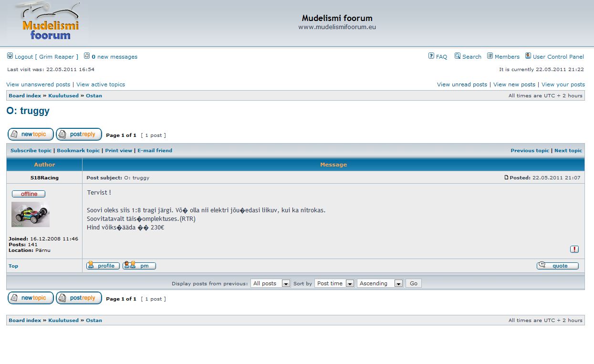Image resolution: width=594 pixels, height=364 pixels.
Task: Click View unanswered posts link
Action: (38, 84)
